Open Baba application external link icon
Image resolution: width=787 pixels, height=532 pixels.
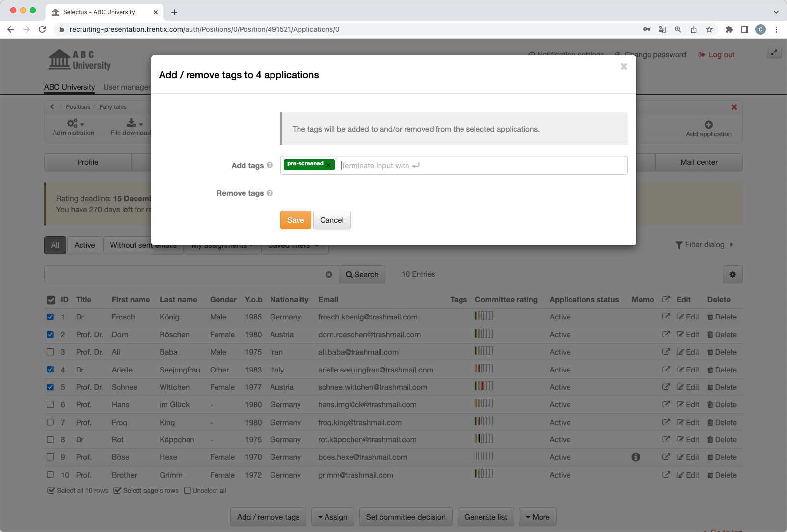(666, 352)
